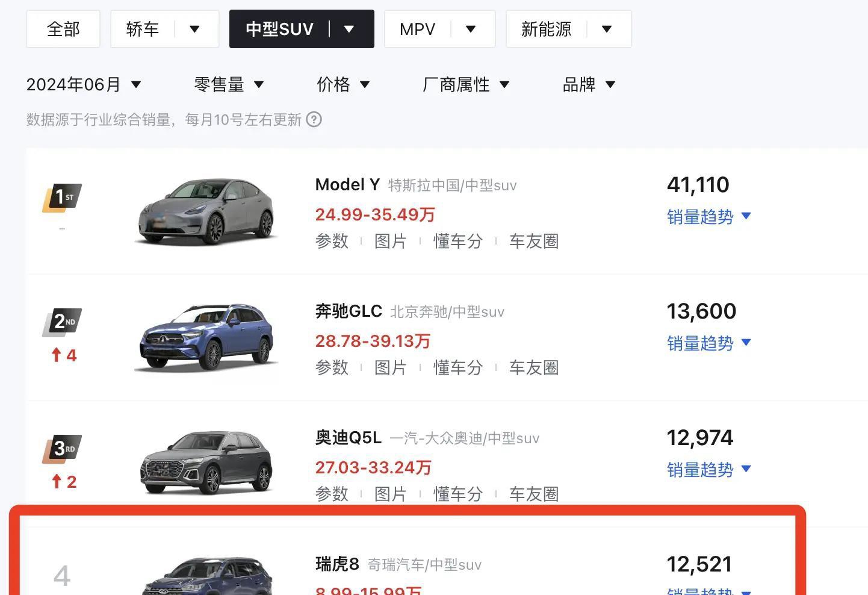The width and height of the screenshot is (868, 595).
Task: Open the 奔驰GLC car thumbnail
Action: click(206, 337)
